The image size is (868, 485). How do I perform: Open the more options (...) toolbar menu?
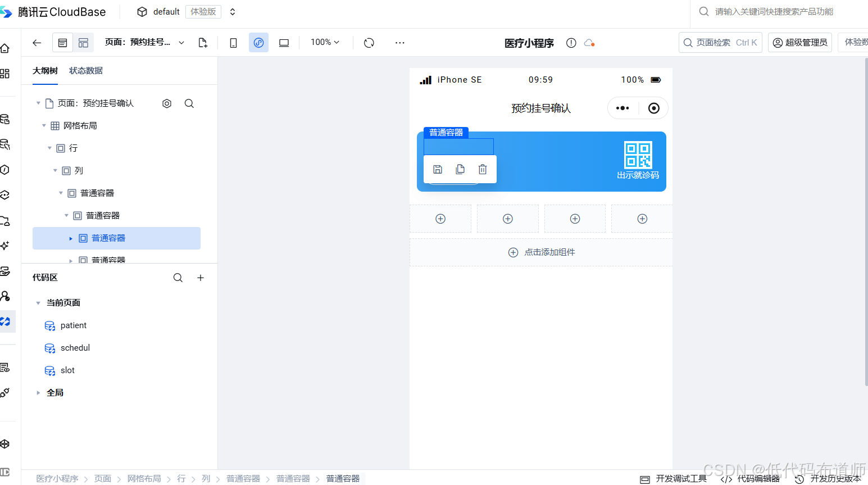399,42
